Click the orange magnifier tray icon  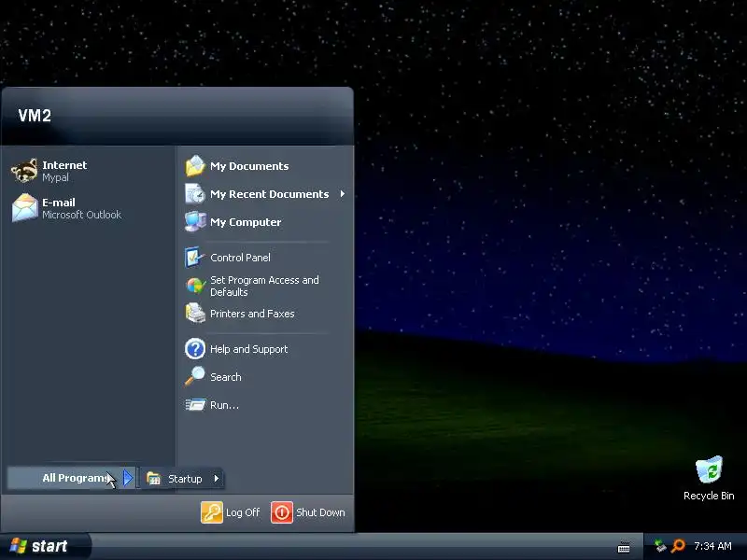pyautogui.click(x=678, y=546)
